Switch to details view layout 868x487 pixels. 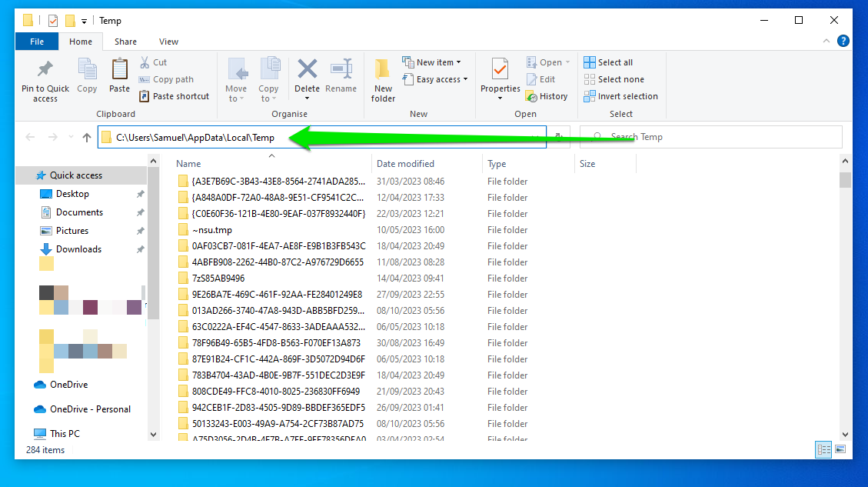click(823, 449)
